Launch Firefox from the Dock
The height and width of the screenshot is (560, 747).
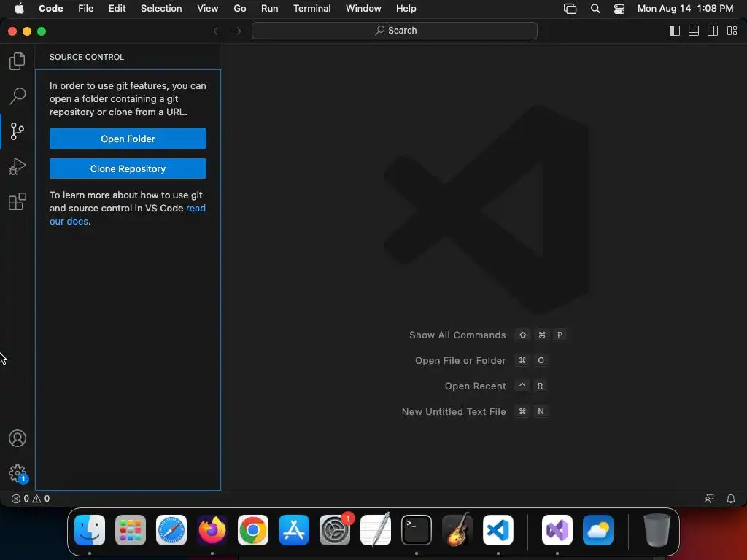click(x=212, y=530)
